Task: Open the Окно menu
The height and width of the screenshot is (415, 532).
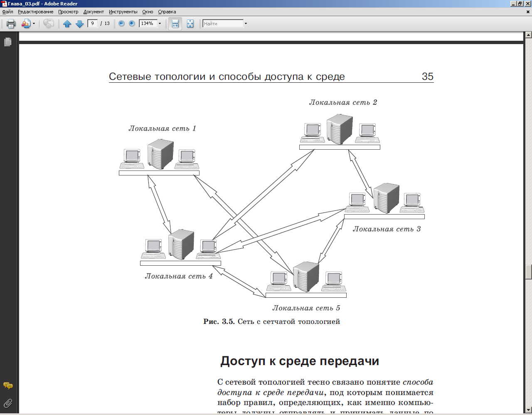Action: [x=148, y=12]
